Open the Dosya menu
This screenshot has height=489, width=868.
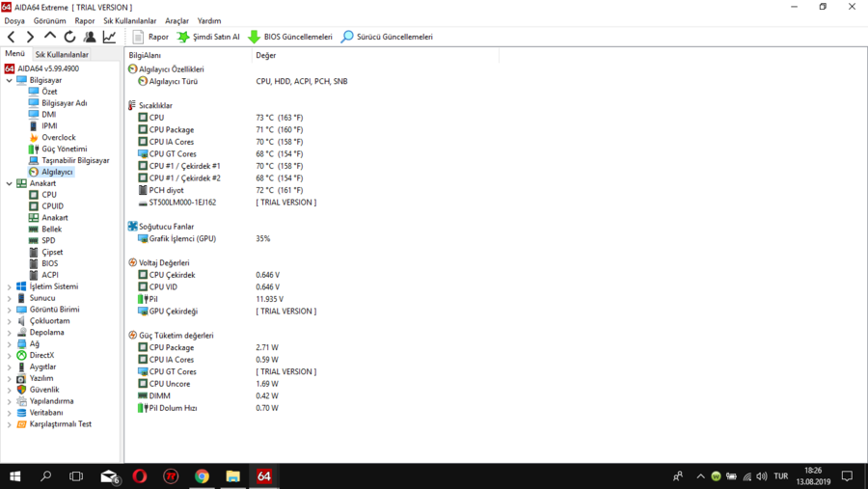[14, 21]
